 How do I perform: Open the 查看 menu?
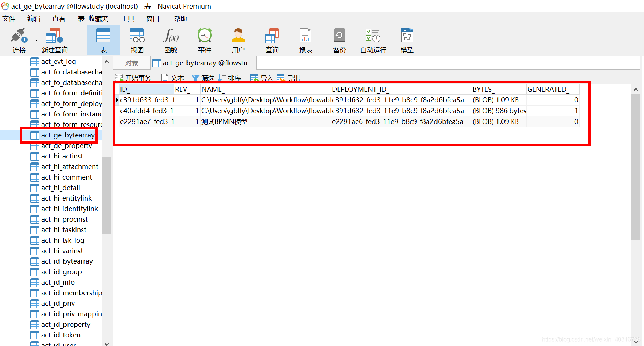[x=59, y=18]
